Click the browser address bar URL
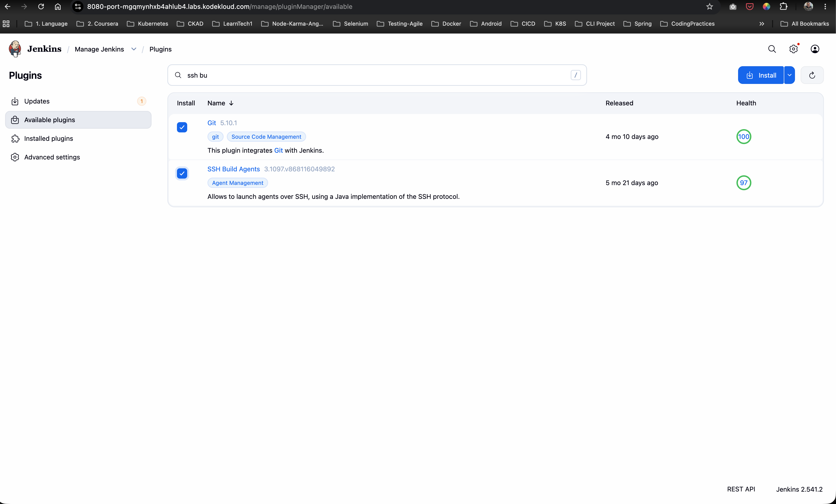Viewport: 836px width, 504px height. pyautogui.click(x=220, y=7)
